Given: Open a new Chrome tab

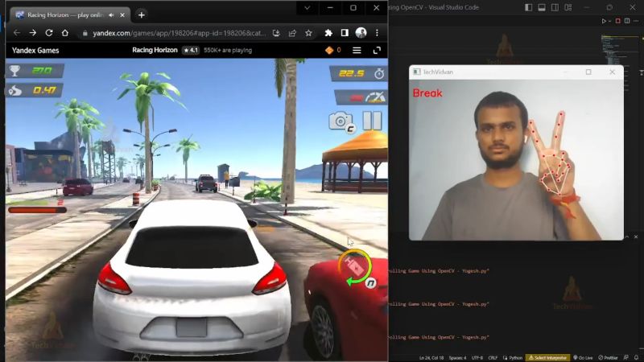Looking at the screenshot, I should (142, 14).
